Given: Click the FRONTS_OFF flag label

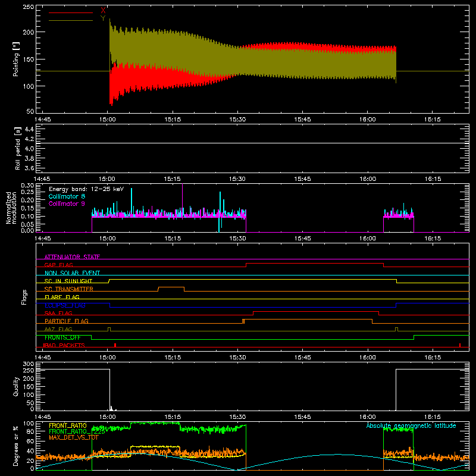Looking at the screenshot, I should pos(62,337).
